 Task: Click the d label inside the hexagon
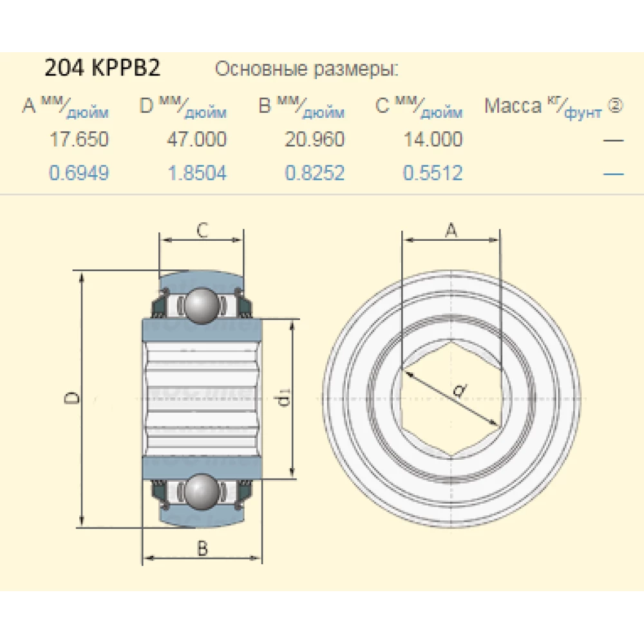457,390
